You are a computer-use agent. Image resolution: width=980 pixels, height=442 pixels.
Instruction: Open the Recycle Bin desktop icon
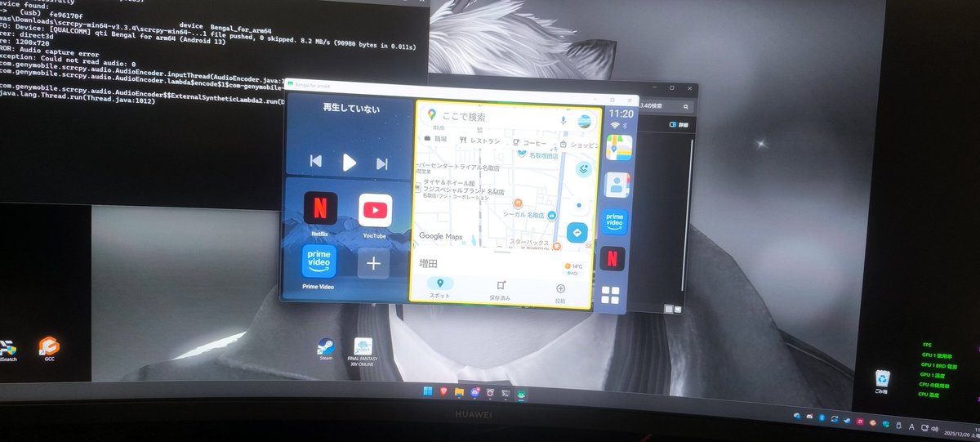pos(881,382)
